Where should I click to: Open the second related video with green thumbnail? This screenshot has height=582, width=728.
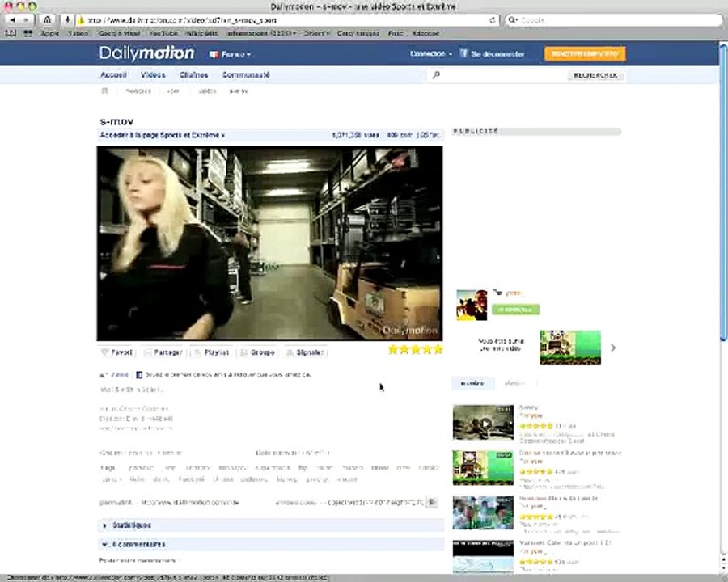[x=483, y=467]
